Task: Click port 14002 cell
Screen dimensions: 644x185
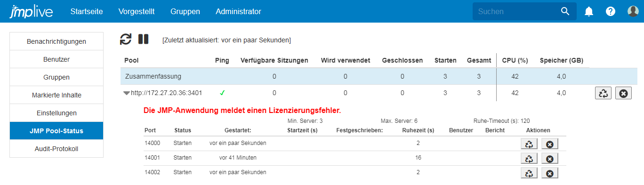Action: [x=153, y=172]
